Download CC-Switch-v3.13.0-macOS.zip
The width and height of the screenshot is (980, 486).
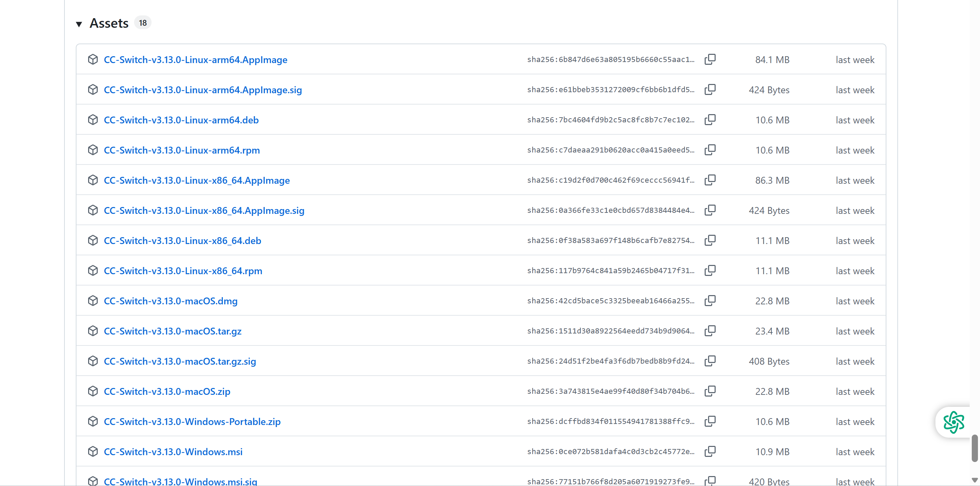(167, 392)
